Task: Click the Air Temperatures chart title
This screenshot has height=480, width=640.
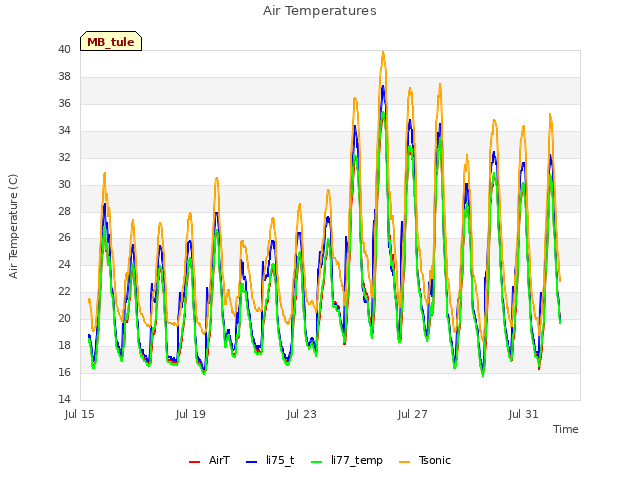Action: pos(320,11)
